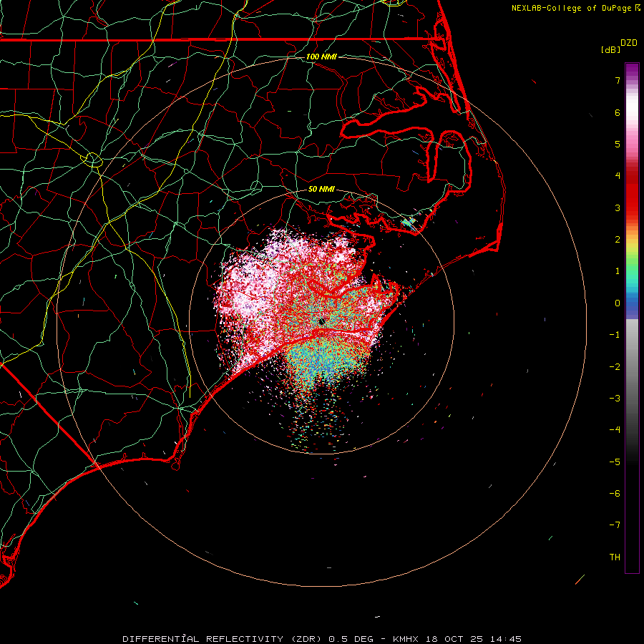
Task: Click the "0" value on color scale
Action: [618, 303]
